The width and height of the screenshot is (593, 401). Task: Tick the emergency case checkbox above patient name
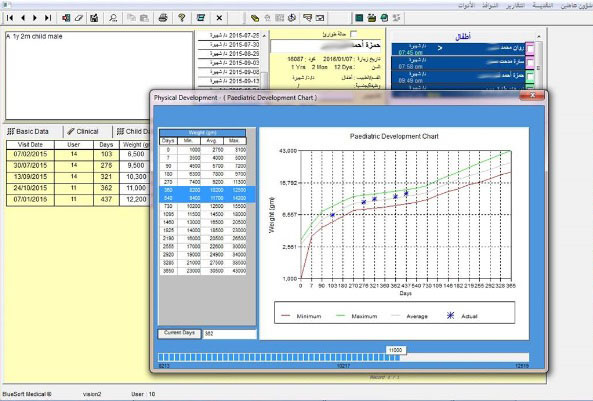tap(354, 34)
